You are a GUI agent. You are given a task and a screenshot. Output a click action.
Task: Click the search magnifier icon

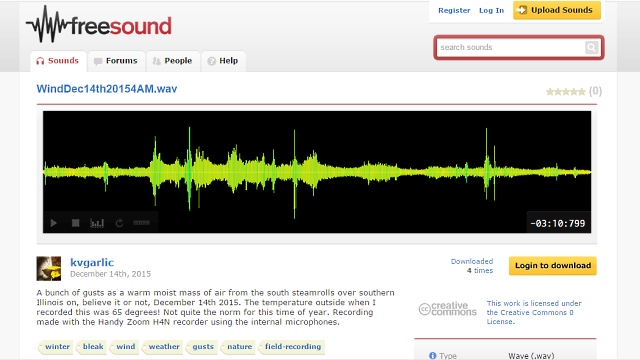591,47
